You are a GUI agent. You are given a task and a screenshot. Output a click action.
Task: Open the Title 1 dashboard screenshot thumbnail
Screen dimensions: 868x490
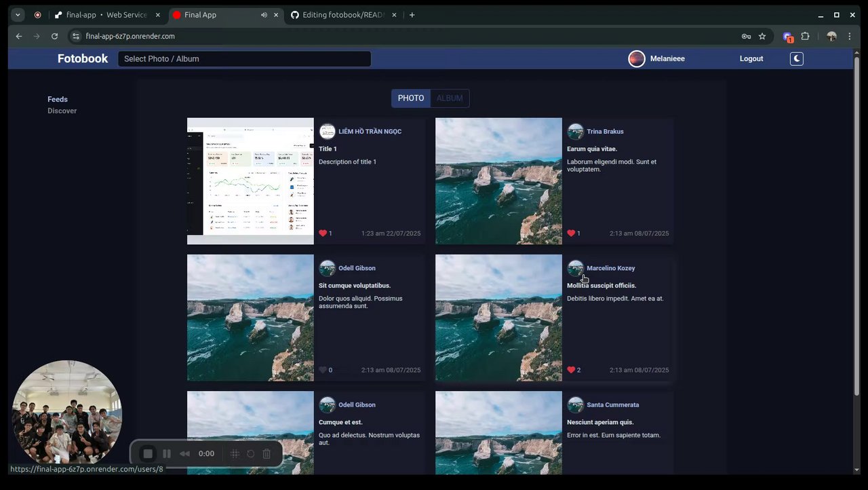pos(250,181)
